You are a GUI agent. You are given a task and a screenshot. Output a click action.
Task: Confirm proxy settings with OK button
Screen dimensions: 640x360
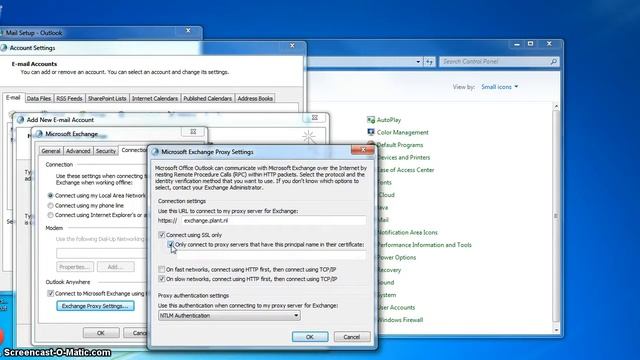(x=310, y=337)
